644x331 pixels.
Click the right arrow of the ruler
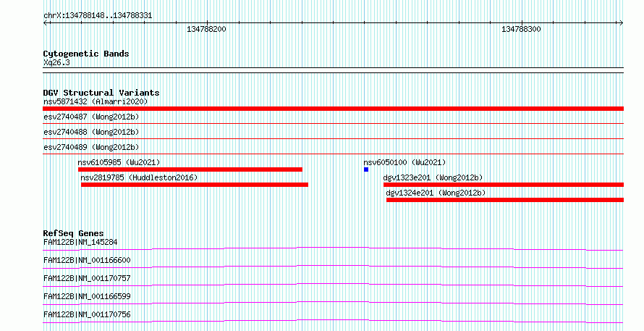[x=621, y=23]
